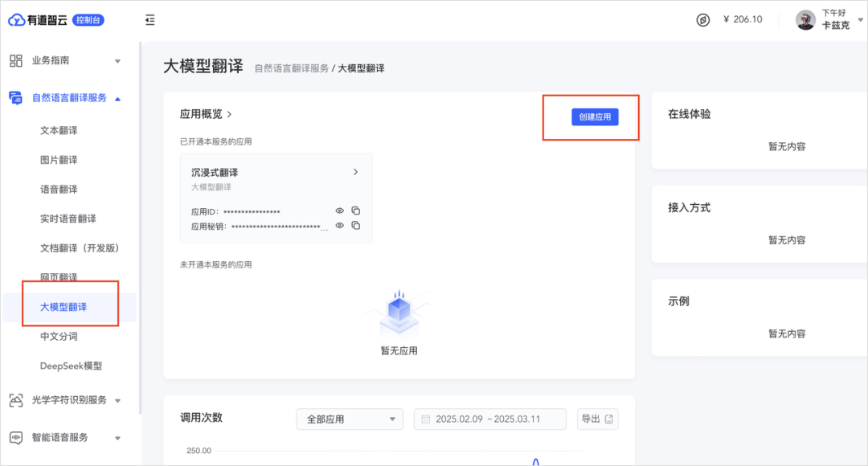Select 图片翻译 in the sidebar

click(59, 160)
